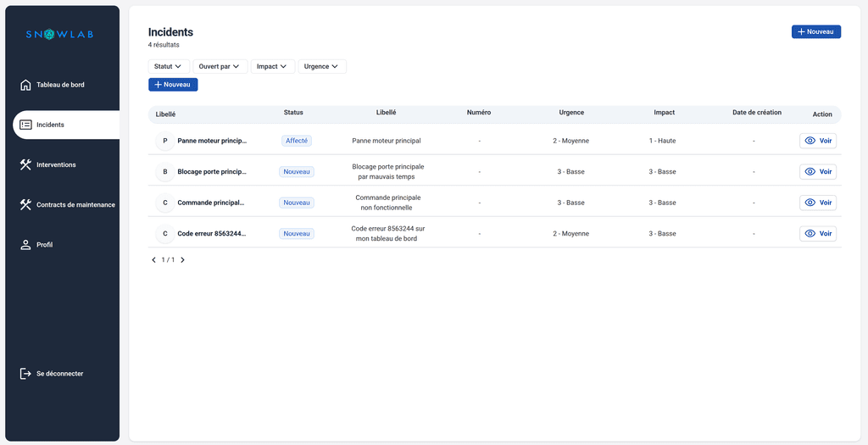Click "Blocage porte principale par mauvais temps" description
Viewport: 868px width, 445px height.
click(387, 171)
